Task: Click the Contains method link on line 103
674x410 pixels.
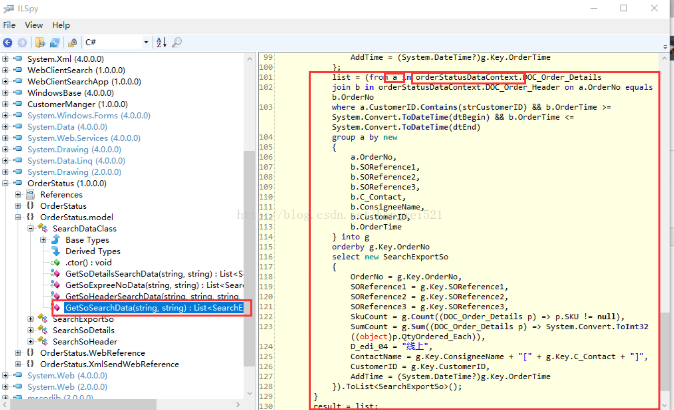Action: coord(438,107)
